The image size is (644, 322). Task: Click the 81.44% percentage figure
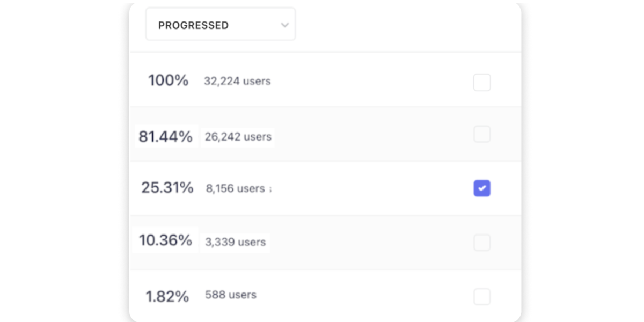pyautogui.click(x=165, y=137)
